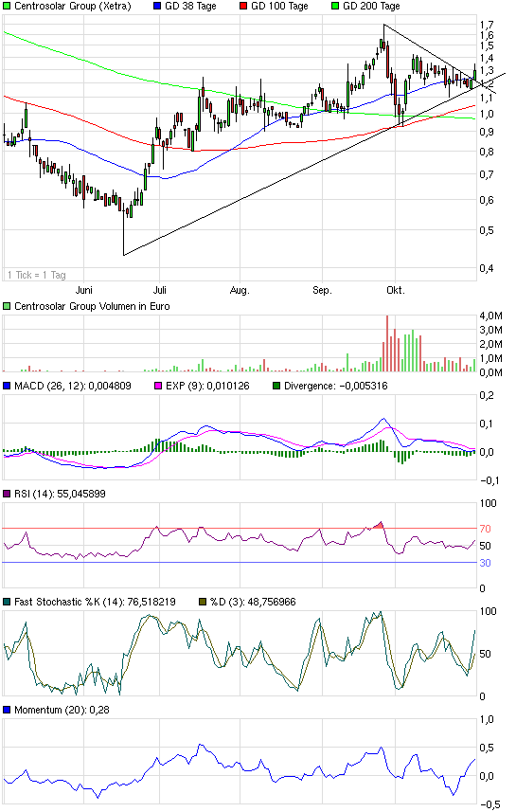Click the Volumen in Euro green swatch
The width and height of the screenshot is (516, 812).
(7, 307)
